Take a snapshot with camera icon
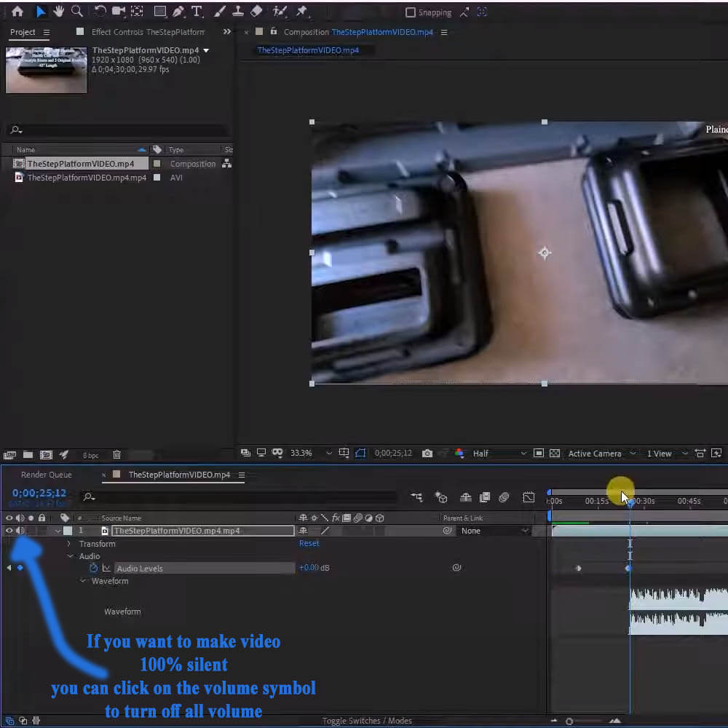The image size is (728, 728). pos(427,454)
